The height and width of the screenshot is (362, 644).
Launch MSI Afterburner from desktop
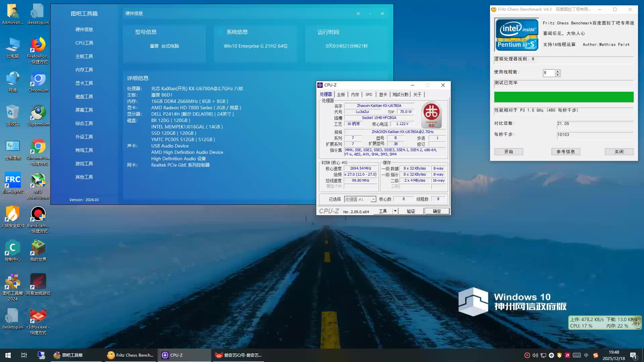pos(38,186)
